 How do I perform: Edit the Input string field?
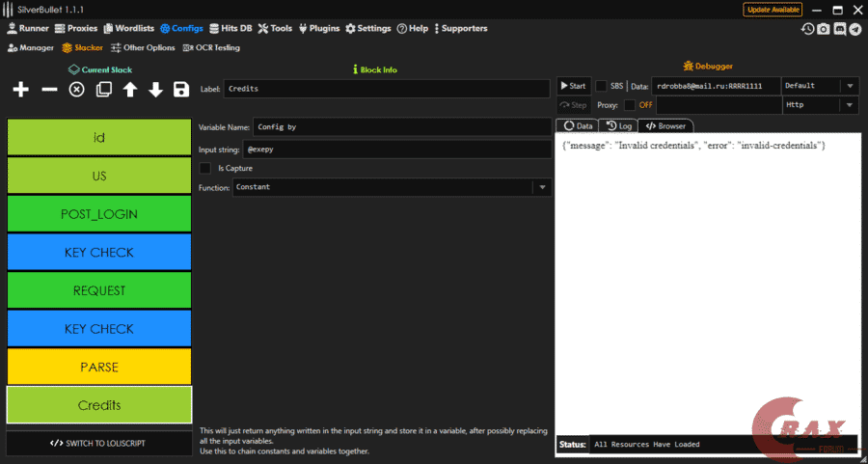point(397,150)
